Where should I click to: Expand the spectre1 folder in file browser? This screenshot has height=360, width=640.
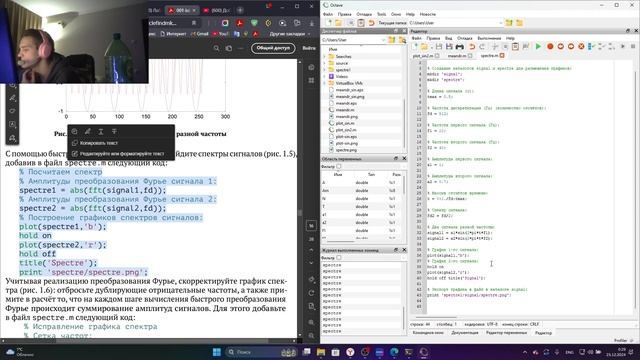325,70
